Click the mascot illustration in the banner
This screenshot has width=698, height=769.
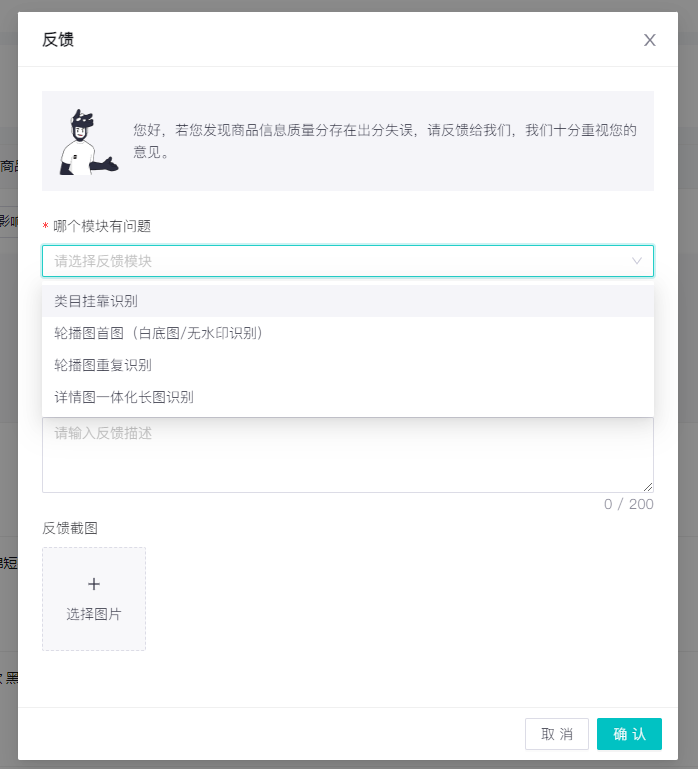[x=89, y=142]
